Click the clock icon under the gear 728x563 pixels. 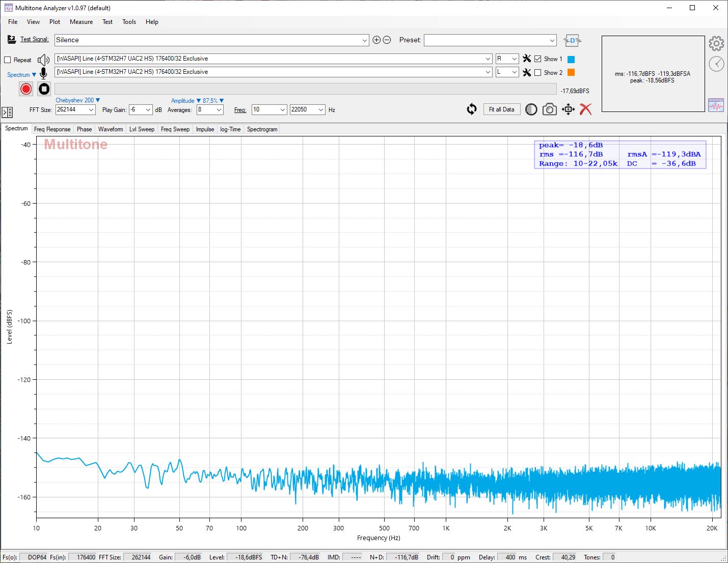point(716,64)
